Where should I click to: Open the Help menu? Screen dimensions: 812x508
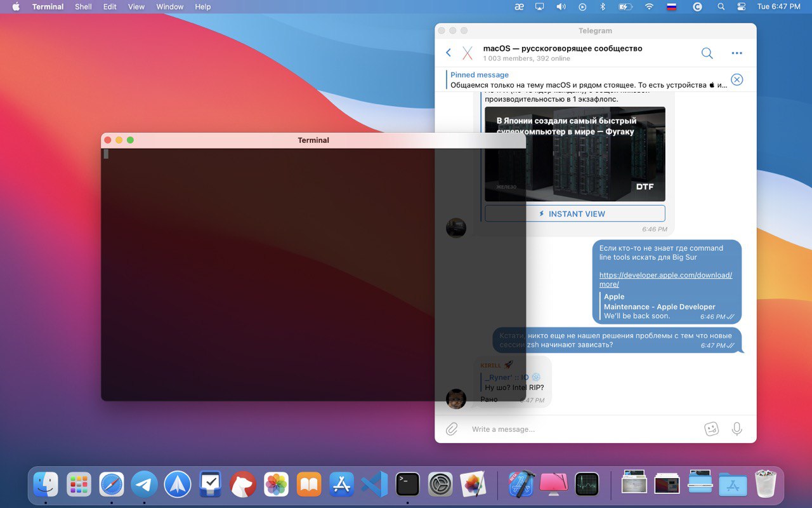[203, 6]
